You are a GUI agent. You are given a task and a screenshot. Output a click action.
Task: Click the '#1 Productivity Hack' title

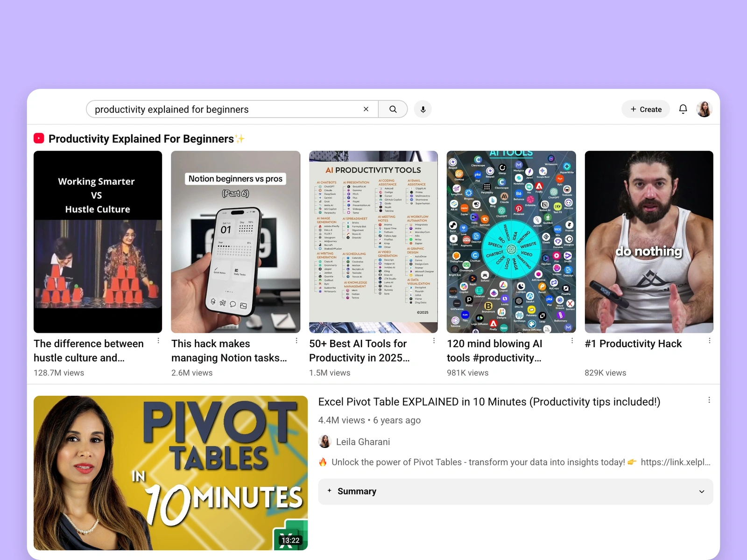(x=633, y=344)
